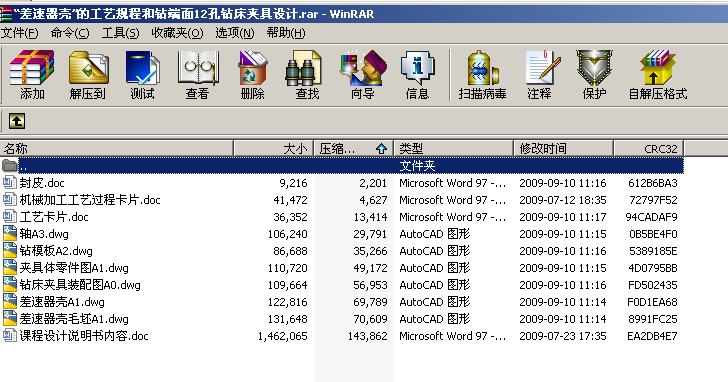728x382 pixels.
Task: Click the AutoCAD icon of 差速器壳A1.dwg
Action: pos(9,302)
